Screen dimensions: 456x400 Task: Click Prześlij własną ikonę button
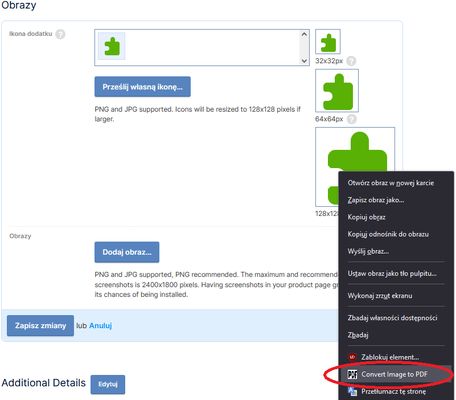point(143,87)
